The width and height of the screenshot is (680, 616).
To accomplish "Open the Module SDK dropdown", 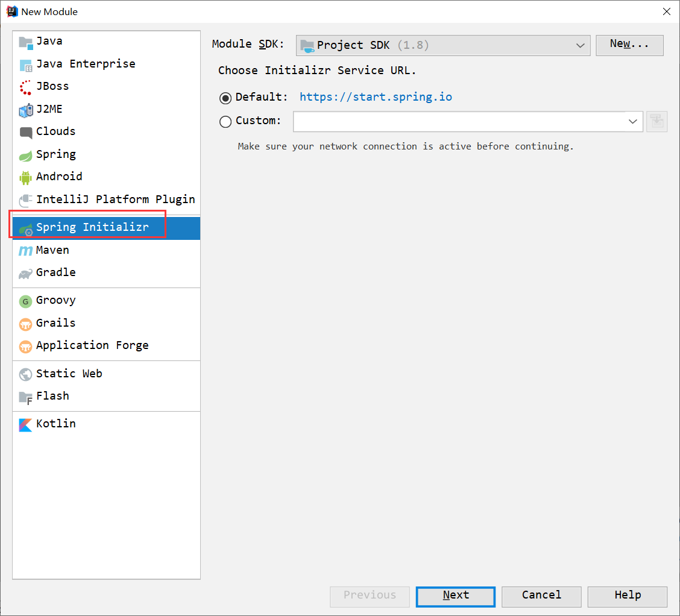I will coord(442,46).
